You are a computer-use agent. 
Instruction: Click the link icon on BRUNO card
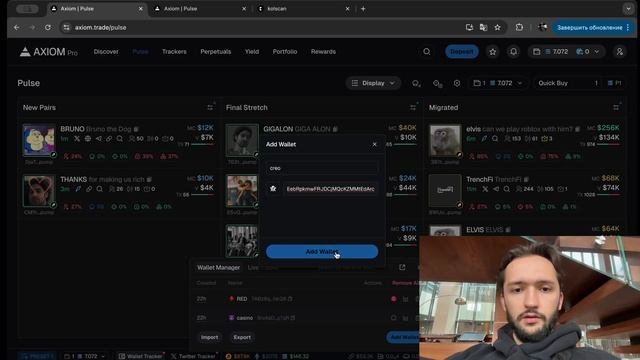coord(109,139)
